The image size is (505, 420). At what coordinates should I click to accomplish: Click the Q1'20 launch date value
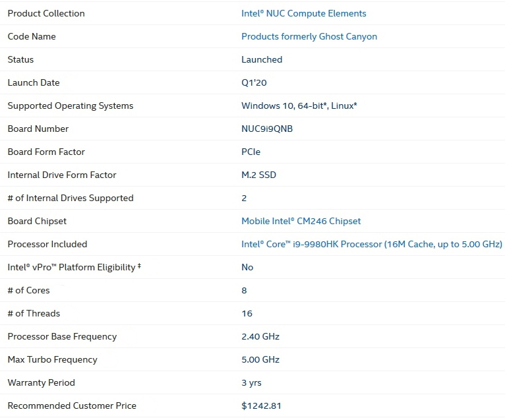click(x=254, y=83)
